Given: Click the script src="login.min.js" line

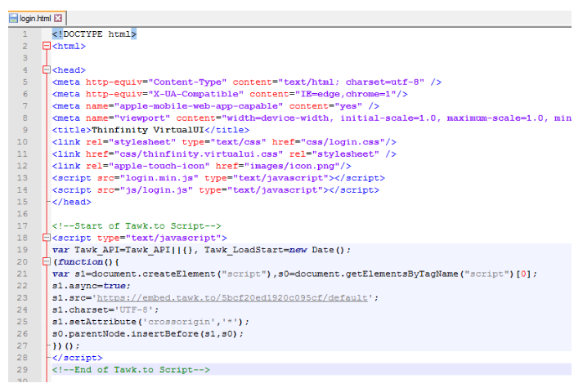Looking at the screenshot, I should pyautogui.click(x=218, y=178).
